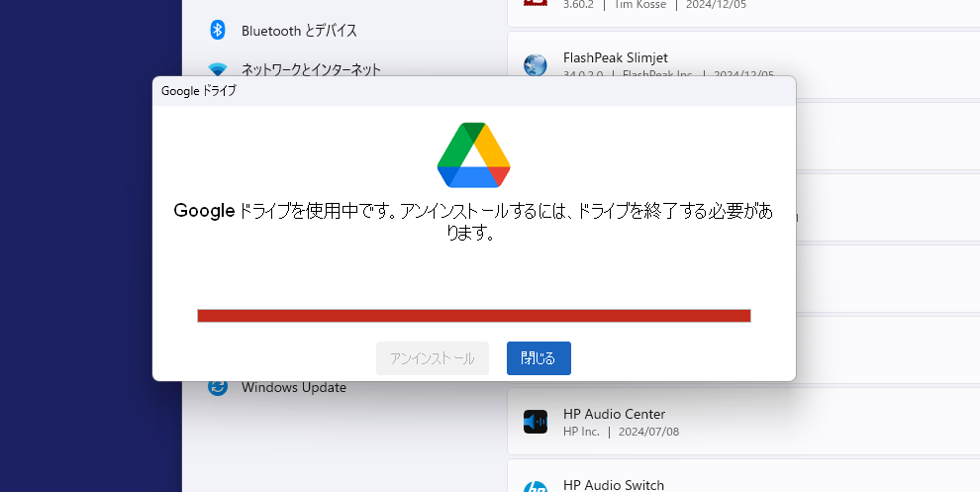
Task: Click the FlashPeak Slimjet globe icon
Action: coord(536,65)
